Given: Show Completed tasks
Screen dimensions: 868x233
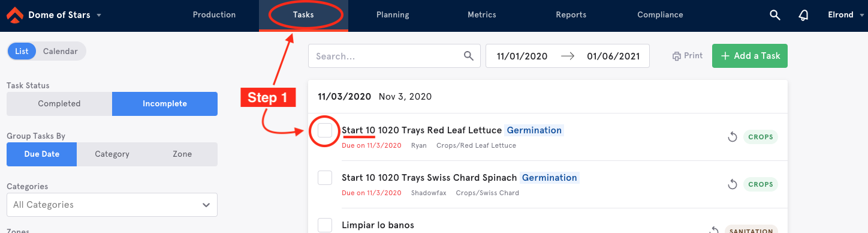Looking at the screenshot, I should 59,104.
